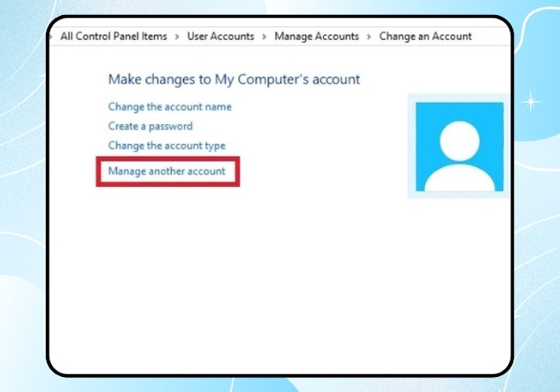Viewport: 560px width, 392px height.
Task: Click the white silhouette head in avatar
Action: coord(459,141)
